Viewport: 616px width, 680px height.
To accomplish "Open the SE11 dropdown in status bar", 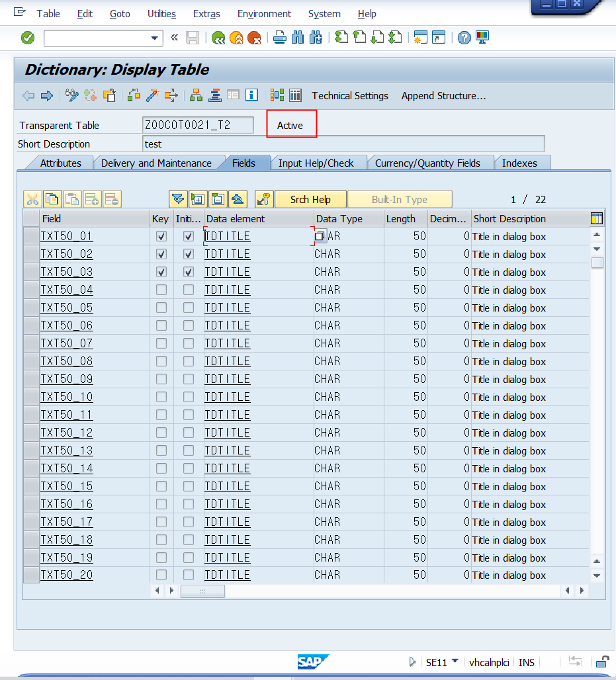I will coord(455,661).
